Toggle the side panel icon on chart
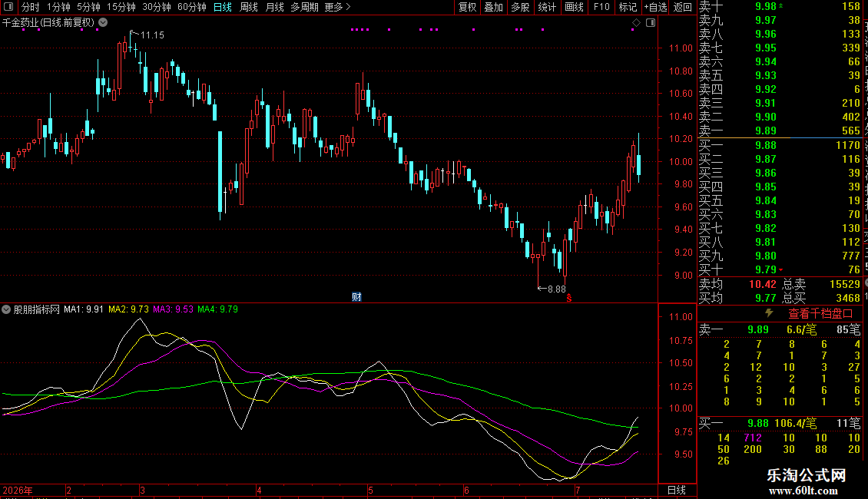The image size is (868, 499). pos(651,23)
